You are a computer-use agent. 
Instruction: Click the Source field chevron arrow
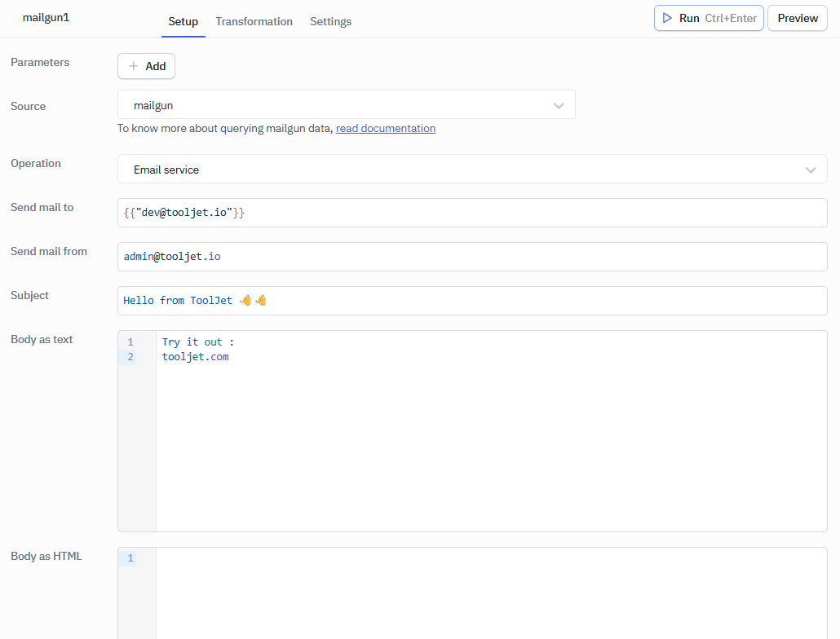pos(559,105)
